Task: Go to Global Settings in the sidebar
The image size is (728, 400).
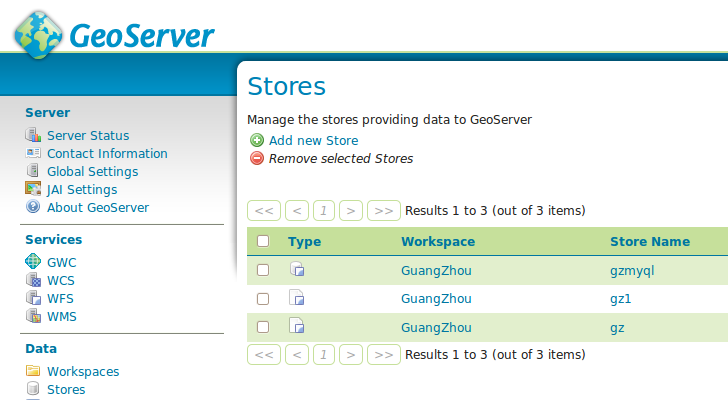Action: pos(92,172)
